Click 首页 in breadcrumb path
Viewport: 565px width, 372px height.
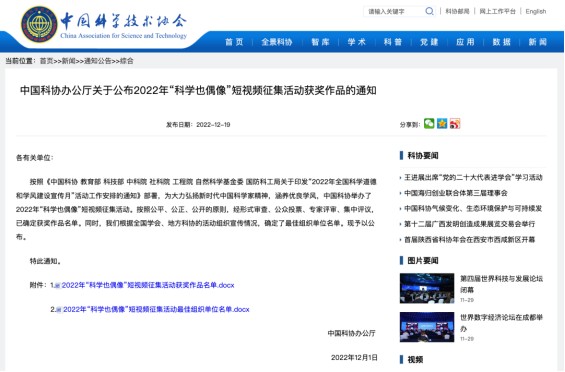click(46, 61)
